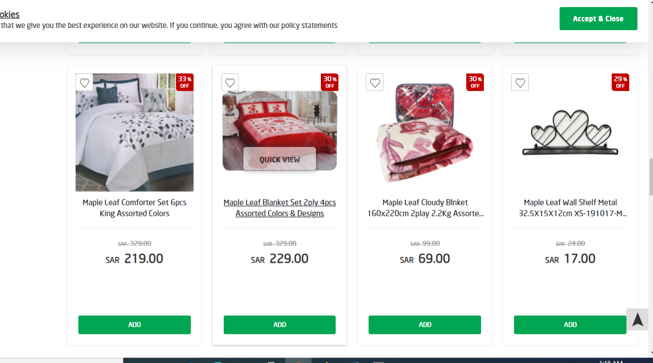Click the white comforter set product image
Image resolution: width=653 pixels, height=363 pixels.
pyautogui.click(x=135, y=132)
